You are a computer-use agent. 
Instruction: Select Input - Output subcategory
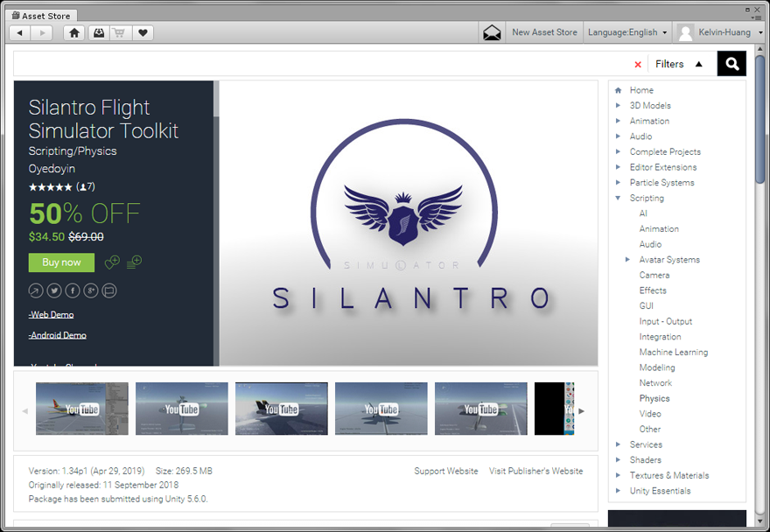pyautogui.click(x=665, y=321)
